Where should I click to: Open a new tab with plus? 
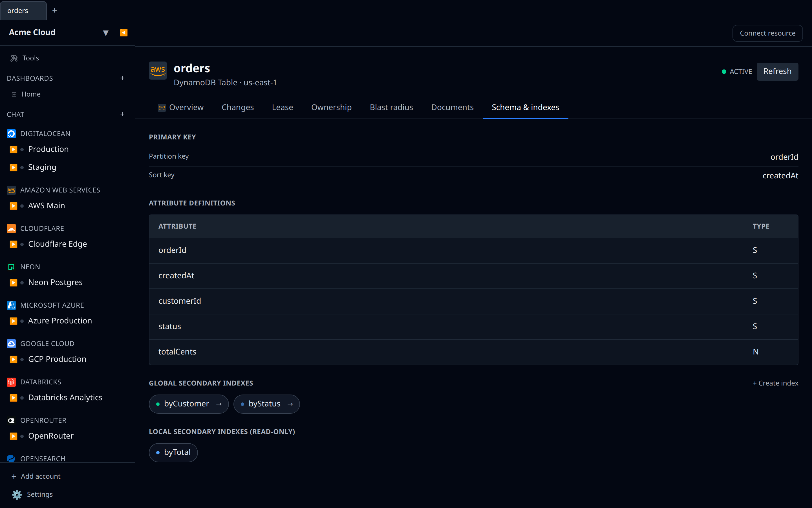click(x=54, y=10)
